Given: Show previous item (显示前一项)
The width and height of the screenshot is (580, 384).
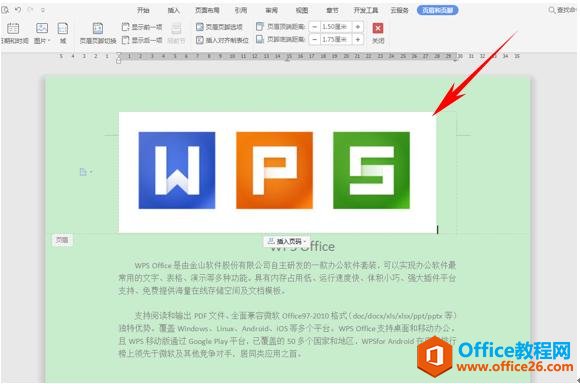Looking at the screenshot, I should tap(142, 27).
